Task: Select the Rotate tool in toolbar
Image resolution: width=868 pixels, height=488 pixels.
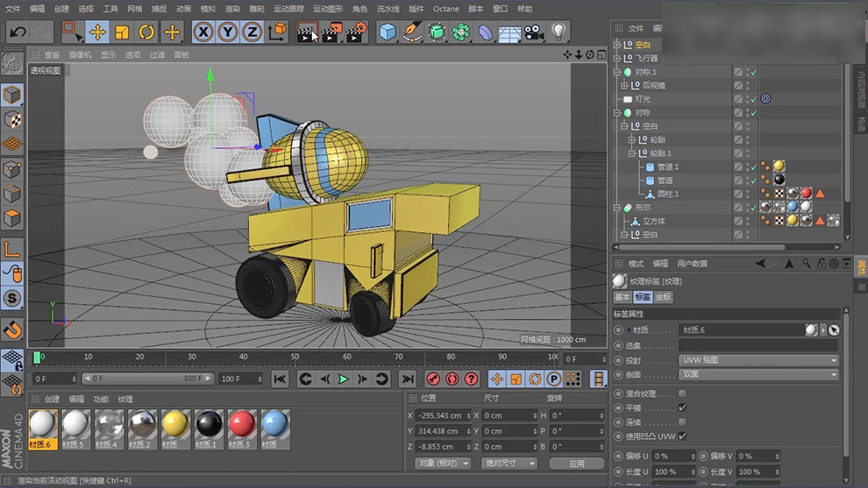Action: coord(146,32)
